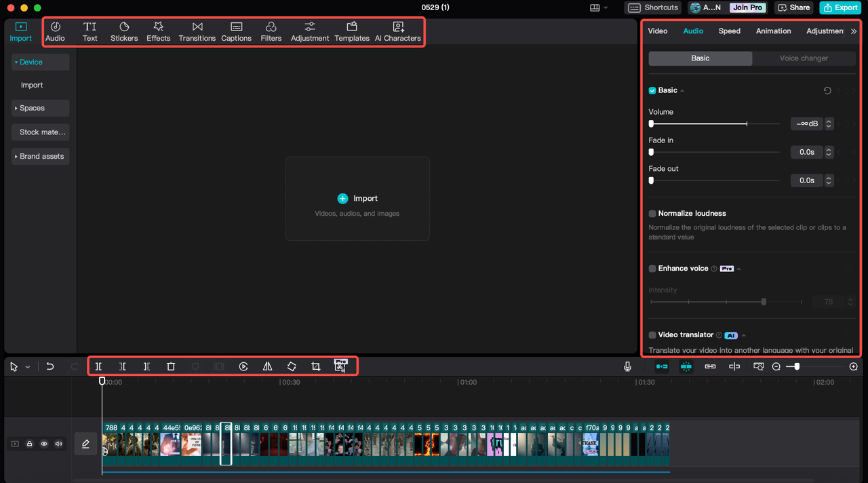Switch to the Voice changer tab

coord(804,58)
